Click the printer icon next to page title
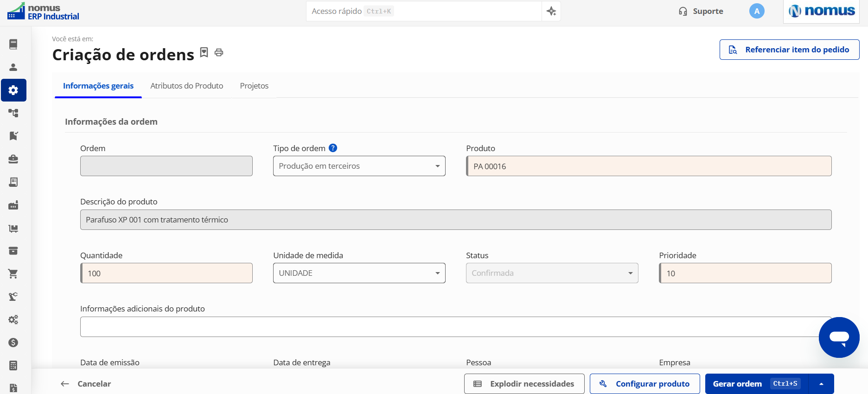Image resolution: width=868 pixels, height=394 pixels. coord(219,52)
